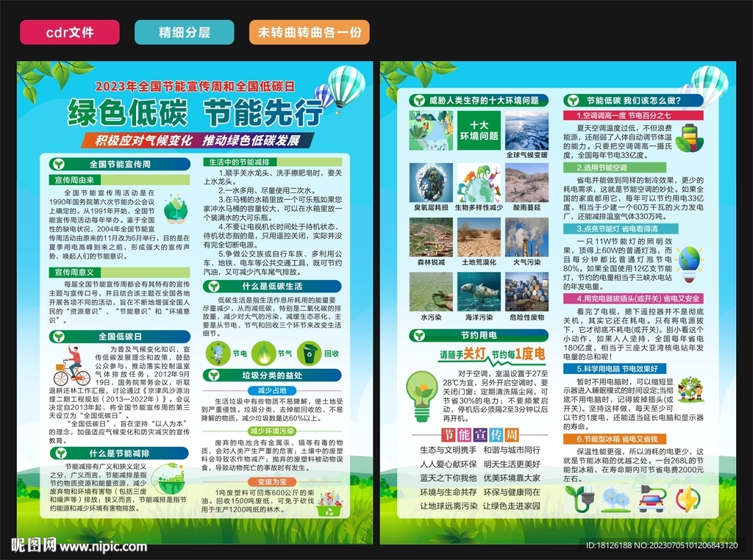Click the '什么是低碳生活' section header
The height and width of the screenshot is (560, 753).
(272, 287)
